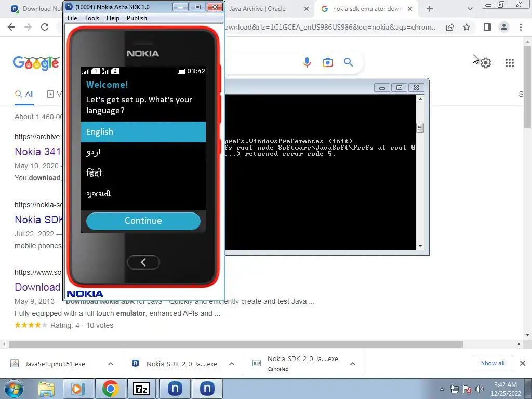This screenshot has height=399, width=532.
Task: Maximize the console window
Action: 399,88
